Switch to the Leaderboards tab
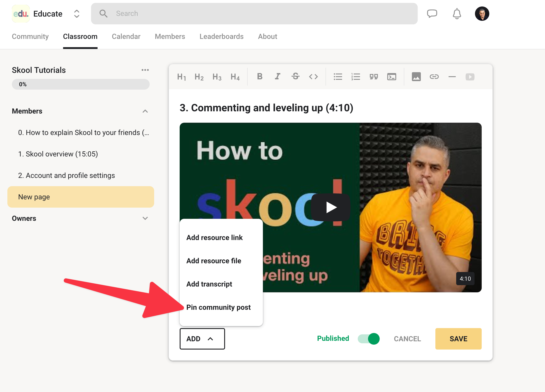The image size is (545, 392). (221, 36)
